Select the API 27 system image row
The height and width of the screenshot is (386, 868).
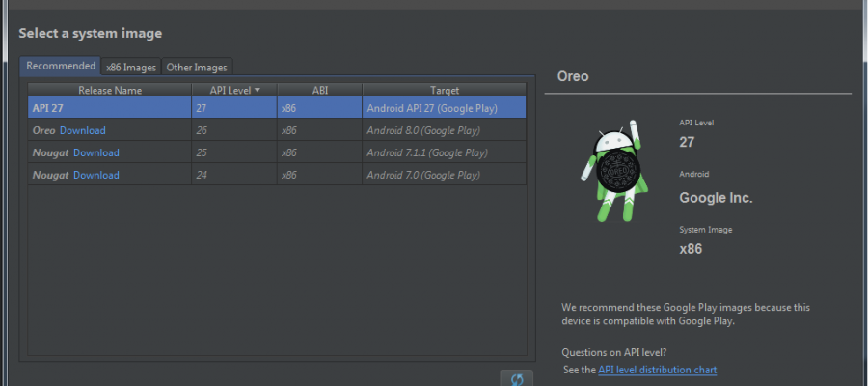276,108
